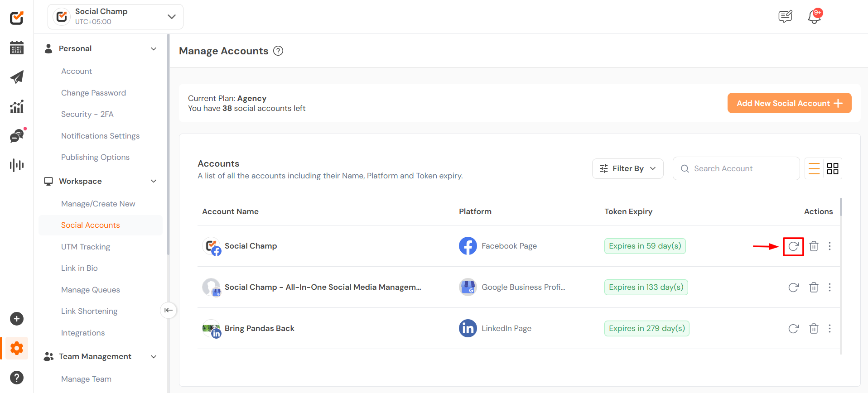Click the accounts list vertical scrollbar

(x=841, y=207)
